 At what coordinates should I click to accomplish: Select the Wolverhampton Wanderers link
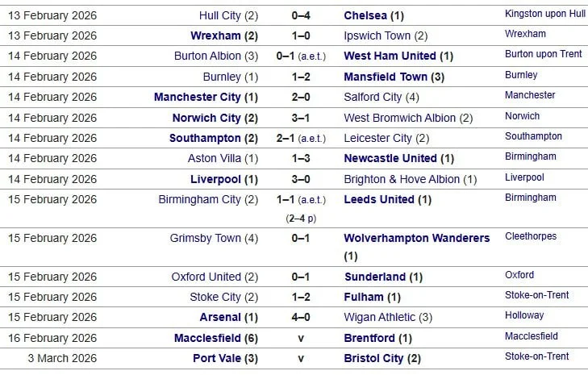[x=416, y=238]
